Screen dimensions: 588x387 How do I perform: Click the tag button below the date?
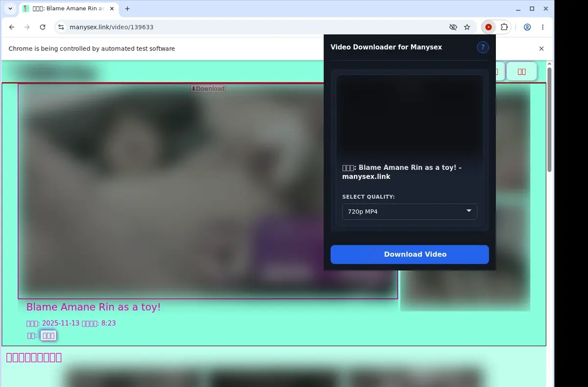point(49,336)
